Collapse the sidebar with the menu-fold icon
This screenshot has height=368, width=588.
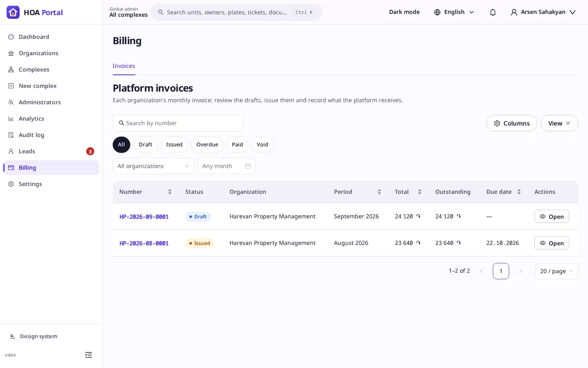89,355
